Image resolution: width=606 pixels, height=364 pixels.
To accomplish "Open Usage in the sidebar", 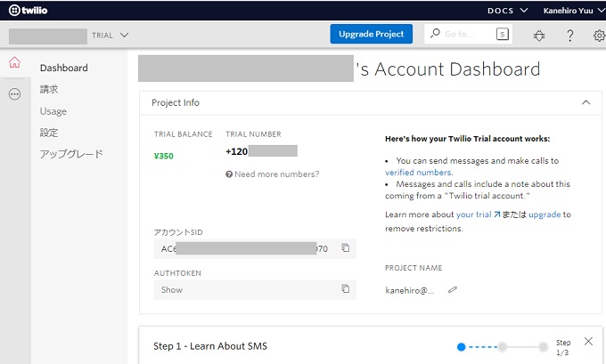I will (x=53, y=111).
